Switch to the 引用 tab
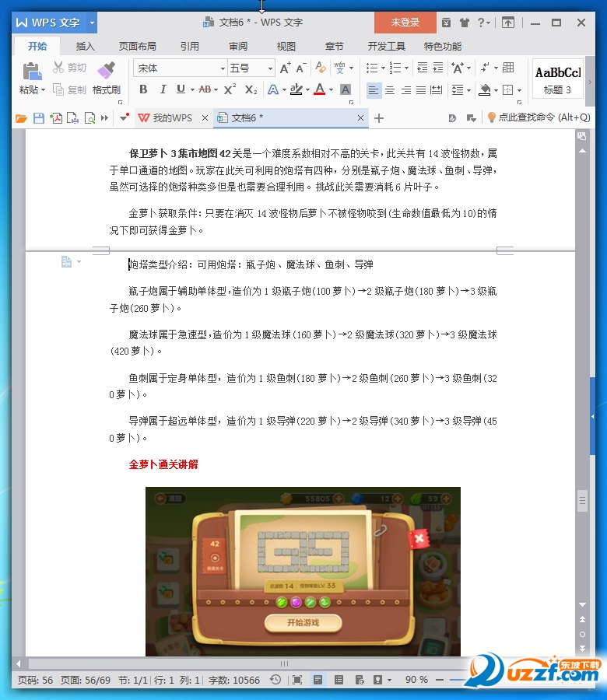Screen dimensions: 607x700 (190, 47)
